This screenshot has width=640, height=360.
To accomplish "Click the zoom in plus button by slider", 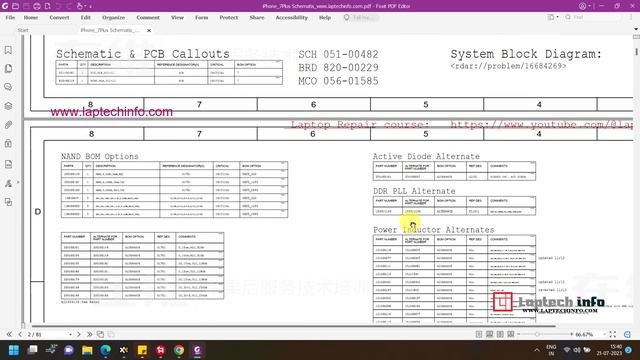I will click(x=571, y=334).
